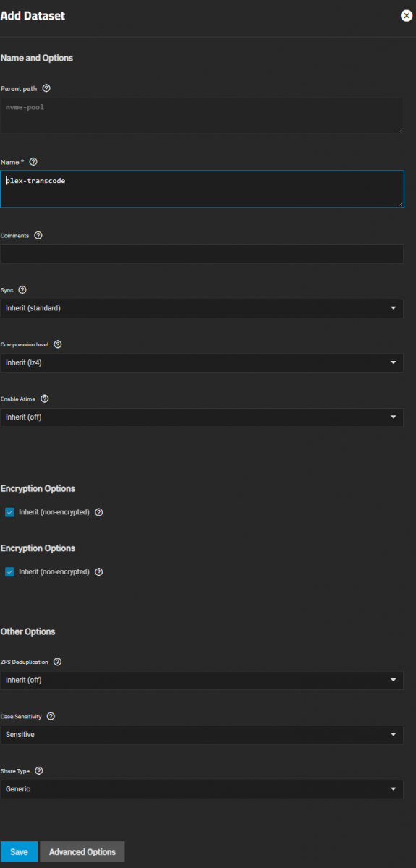Change Share Type from Generic

[202, 789]
